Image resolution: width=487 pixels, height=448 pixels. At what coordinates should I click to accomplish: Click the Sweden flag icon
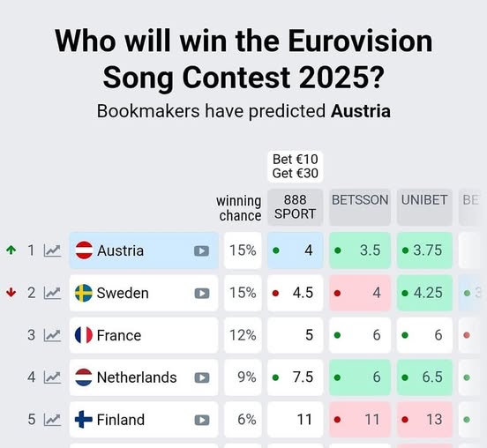(x=84, y=293)
